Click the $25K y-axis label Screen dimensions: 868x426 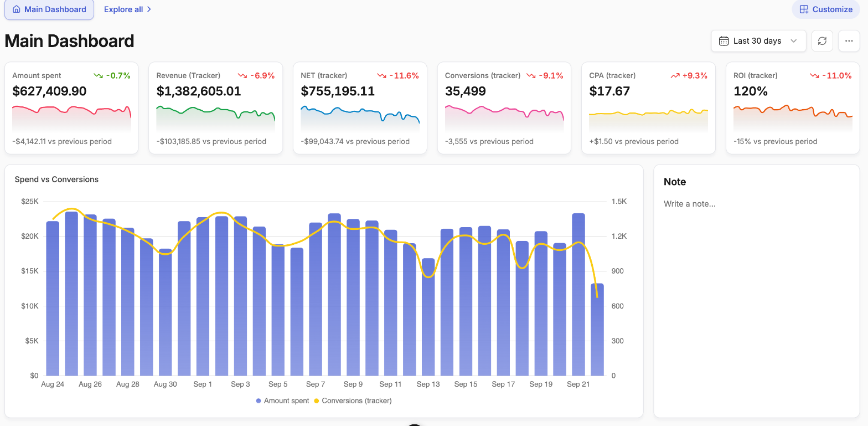(x=29, y=202)
